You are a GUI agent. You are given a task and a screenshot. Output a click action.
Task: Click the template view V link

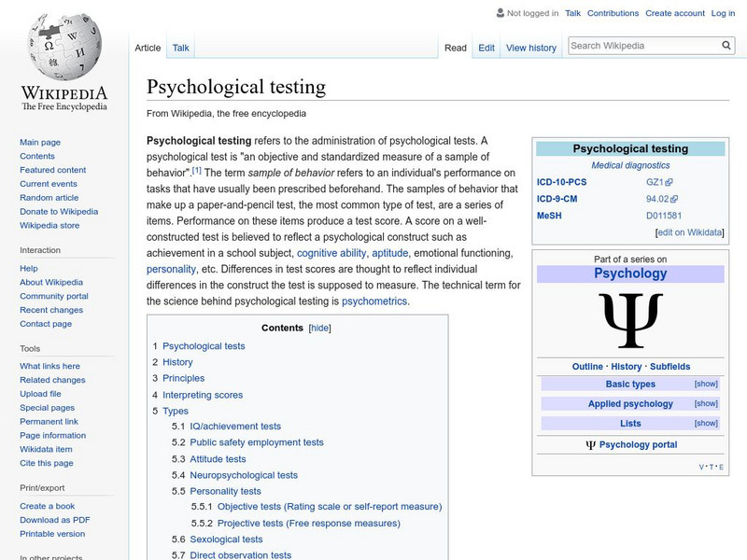pos(700,466)
